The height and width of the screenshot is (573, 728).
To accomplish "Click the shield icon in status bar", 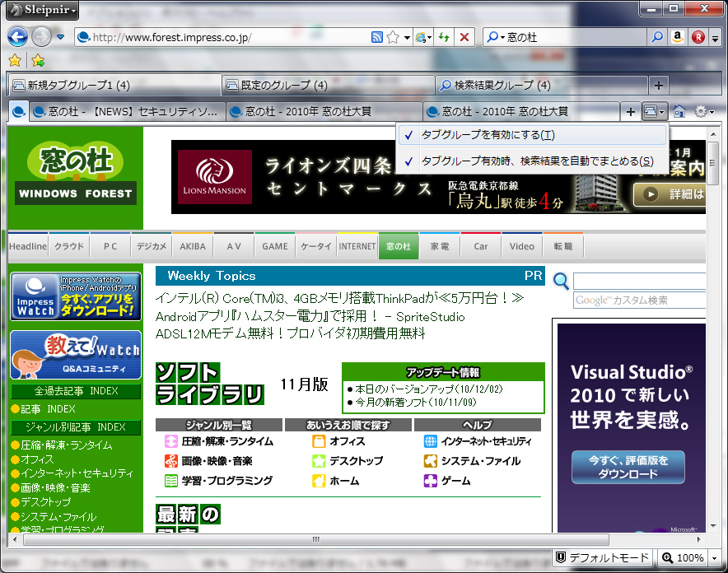I will (561, 557).
